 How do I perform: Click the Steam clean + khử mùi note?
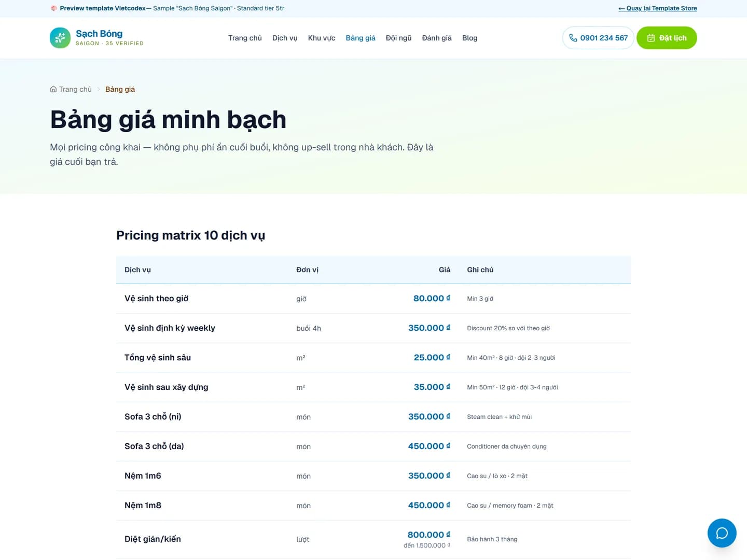pos(499,417)
